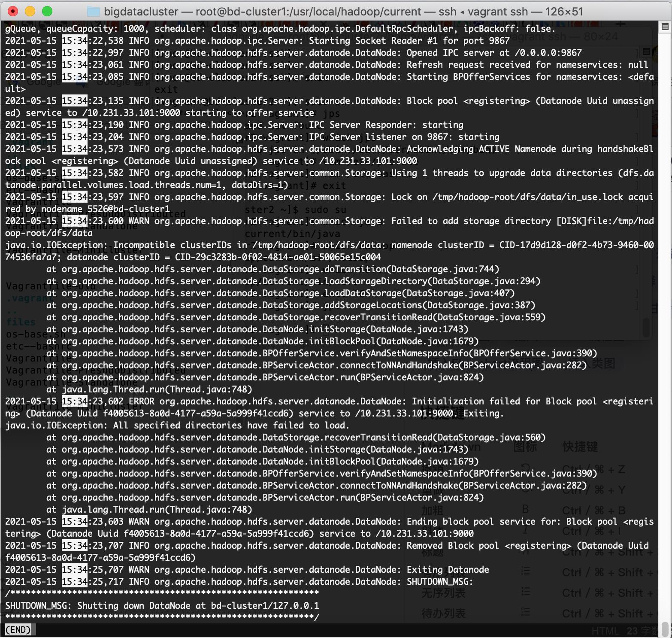Click highlighted '15:34' in the 22,538 log line

[75, 41]
